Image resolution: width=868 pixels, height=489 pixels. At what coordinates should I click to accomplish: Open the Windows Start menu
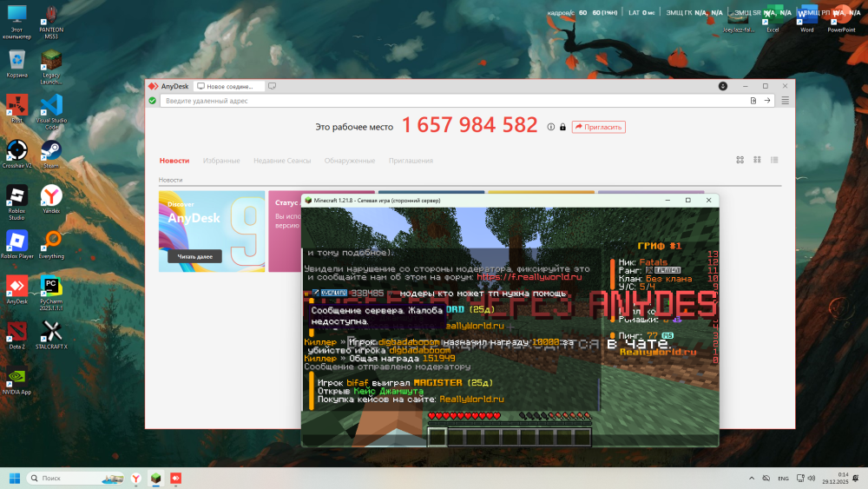point(15,478)
